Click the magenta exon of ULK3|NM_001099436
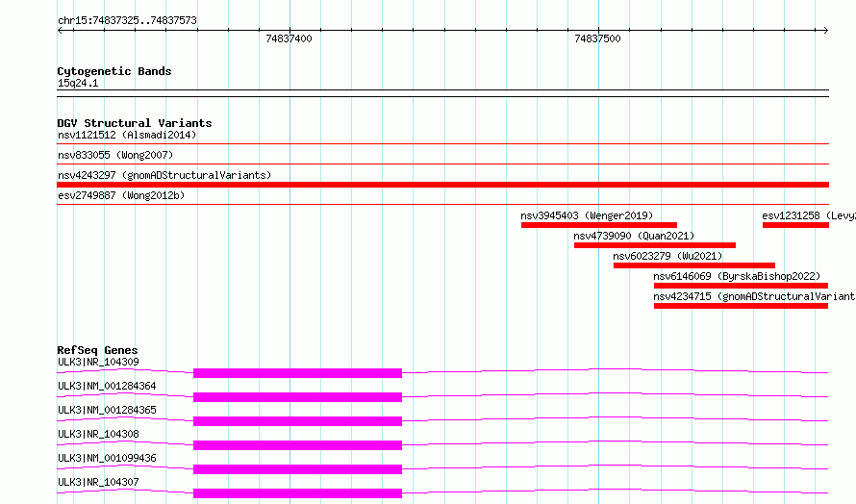The image size is (856, 504). click(297, 469)
